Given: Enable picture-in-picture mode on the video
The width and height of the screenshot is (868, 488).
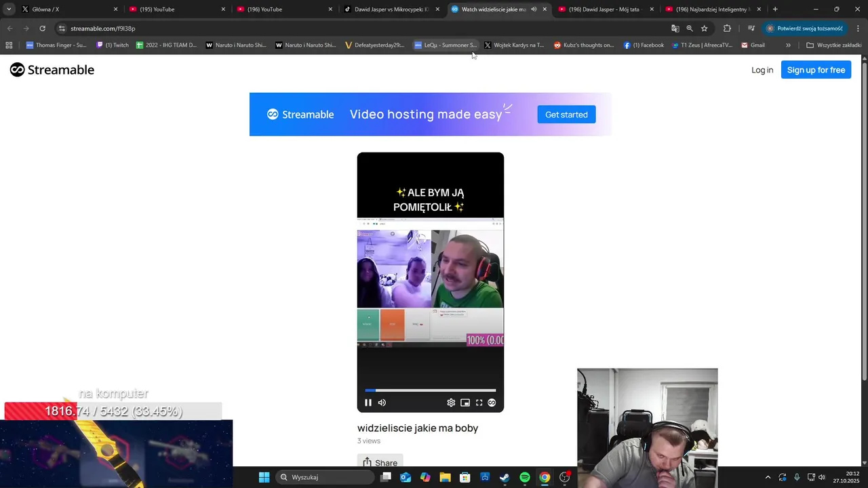Looking at the screenshot, I should pyautogui.click(x=465, y=403).
